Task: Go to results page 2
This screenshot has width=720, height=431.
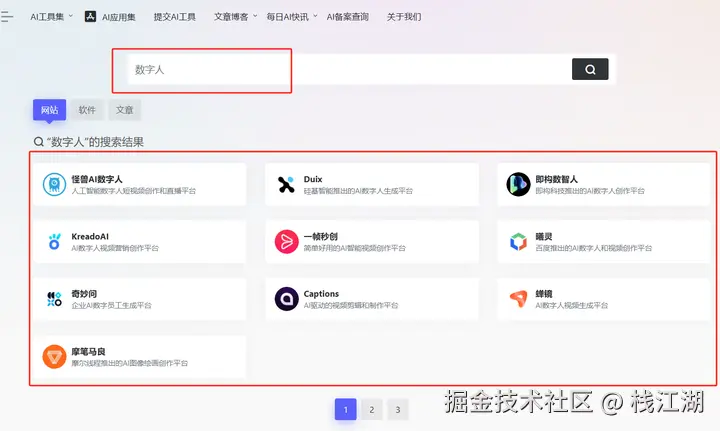Action: tap(371, 409)
